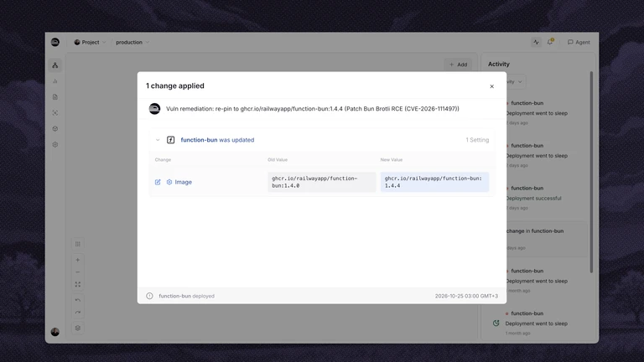This screenshot has width=644, height=362.
Task: Click the Activity panel heading
Action: coord(499,64)
